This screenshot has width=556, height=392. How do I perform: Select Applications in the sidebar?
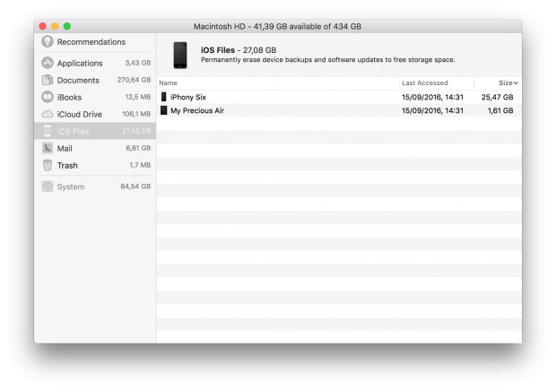click(95, 63)
